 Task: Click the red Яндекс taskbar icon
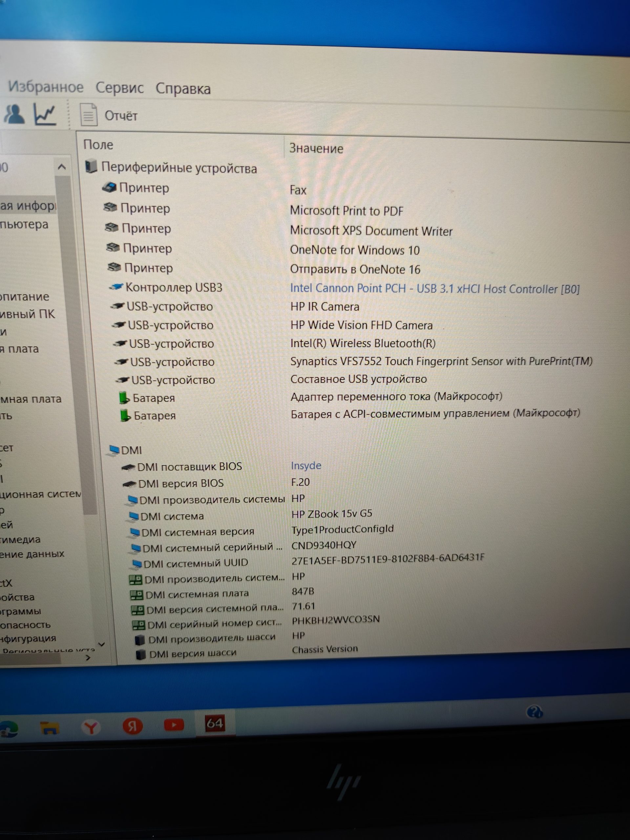coord(133,726)
